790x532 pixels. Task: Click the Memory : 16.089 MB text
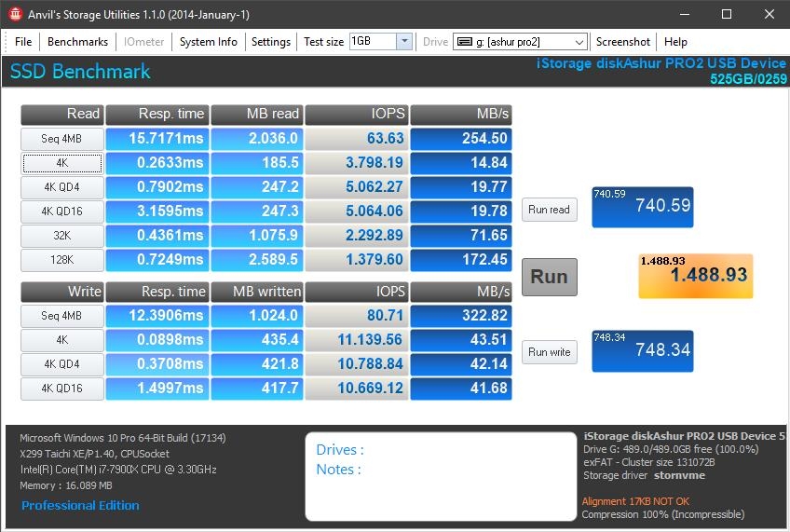66,485
